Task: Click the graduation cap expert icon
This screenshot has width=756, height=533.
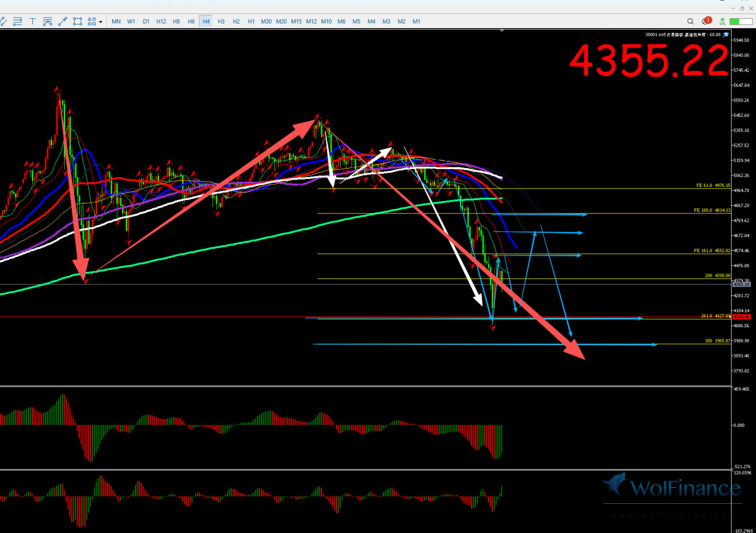Action: click(726, 35)
